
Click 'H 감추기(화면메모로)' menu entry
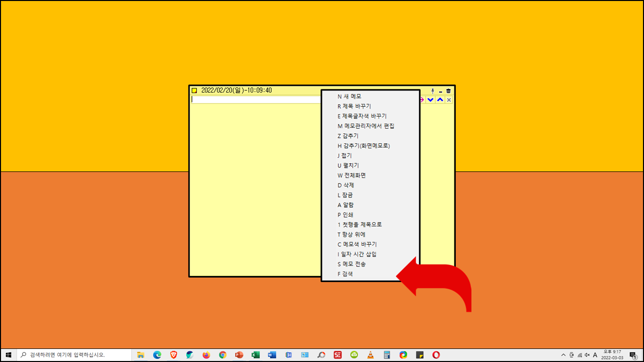point(370,146)
